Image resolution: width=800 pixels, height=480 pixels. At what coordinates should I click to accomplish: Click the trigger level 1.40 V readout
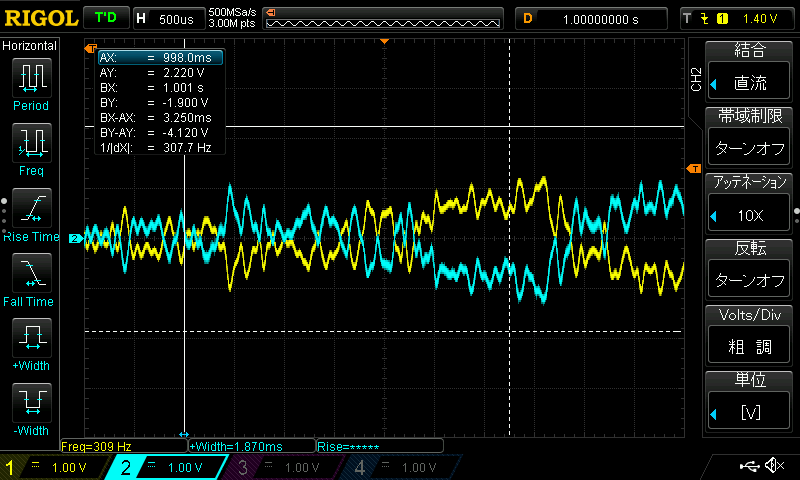click(x=759, y=19)
